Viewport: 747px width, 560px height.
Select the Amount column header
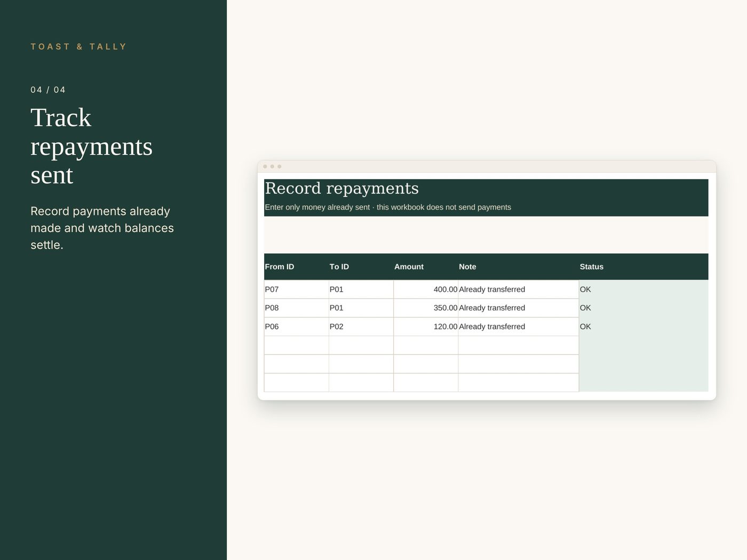[409, 267]
